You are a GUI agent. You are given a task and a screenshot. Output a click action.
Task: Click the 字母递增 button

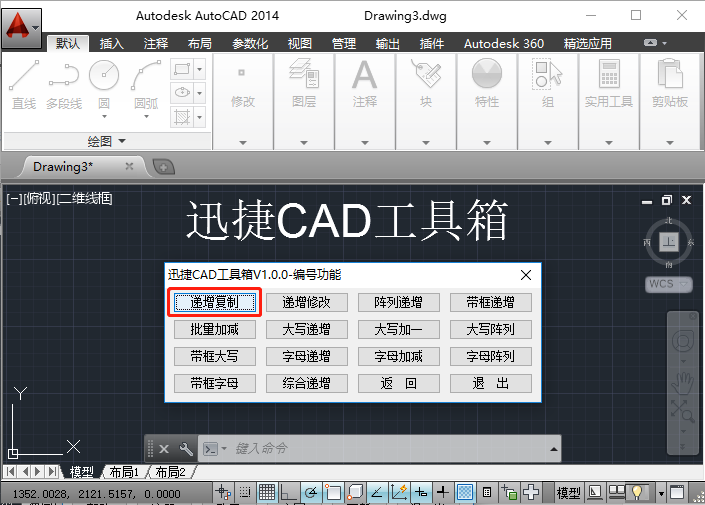tap(307, 356)
